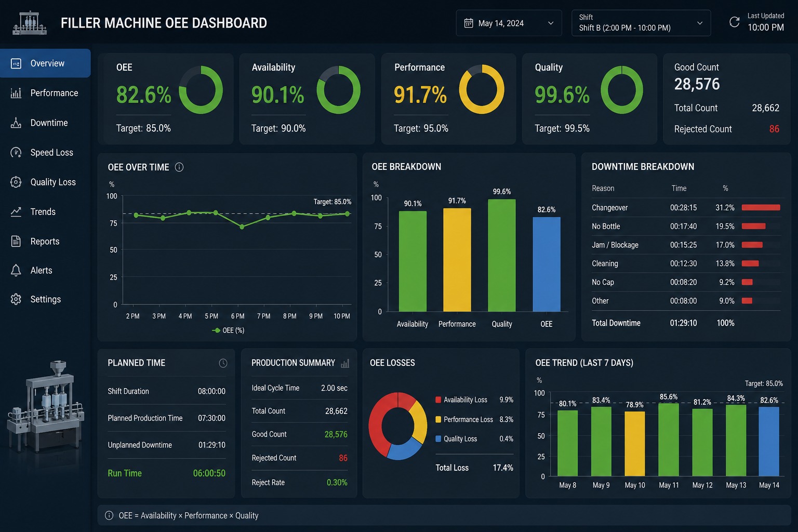Click the calendar icon in date picker

pos(469,23)
